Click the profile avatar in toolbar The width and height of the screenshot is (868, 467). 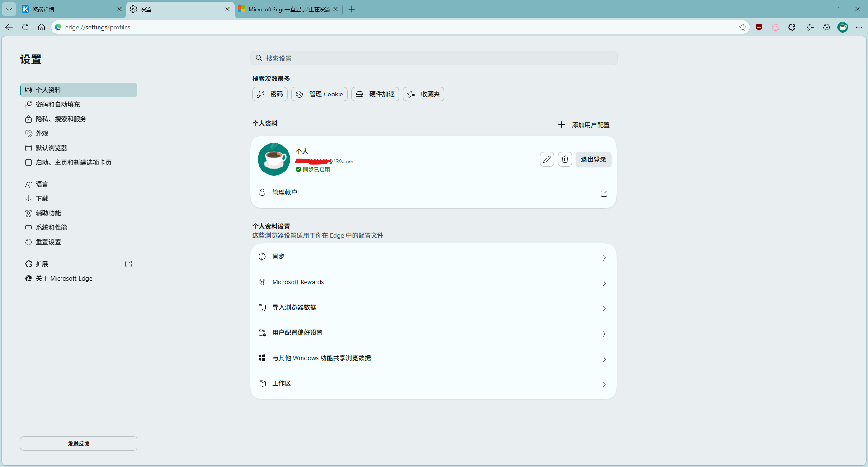843,27
